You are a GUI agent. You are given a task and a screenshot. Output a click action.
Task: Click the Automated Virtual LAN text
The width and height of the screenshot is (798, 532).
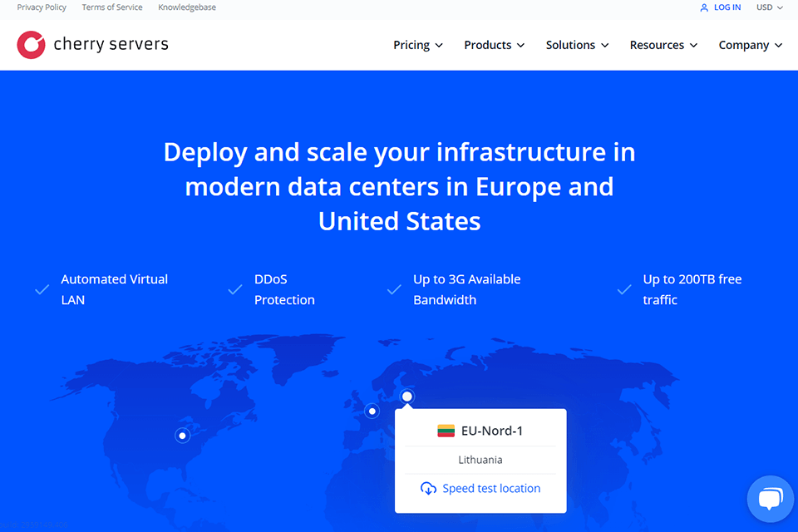tap(114, 289)
